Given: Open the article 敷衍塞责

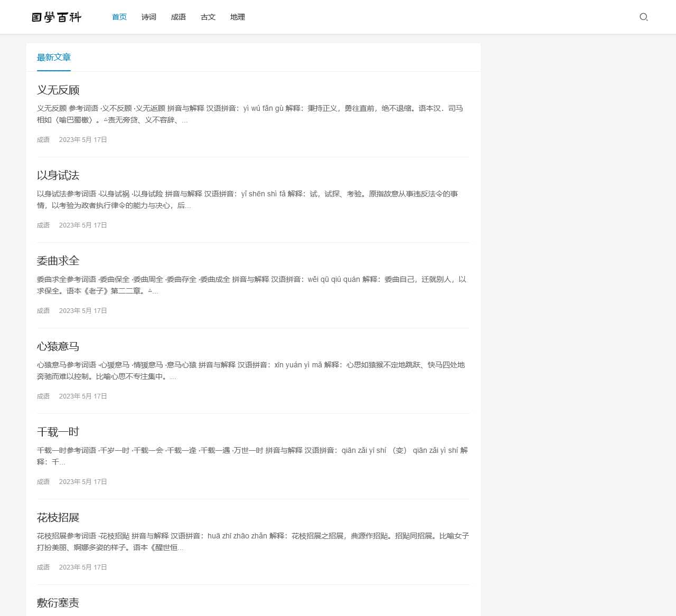Looking at the screenshot, I should click(x=58, y=602).
